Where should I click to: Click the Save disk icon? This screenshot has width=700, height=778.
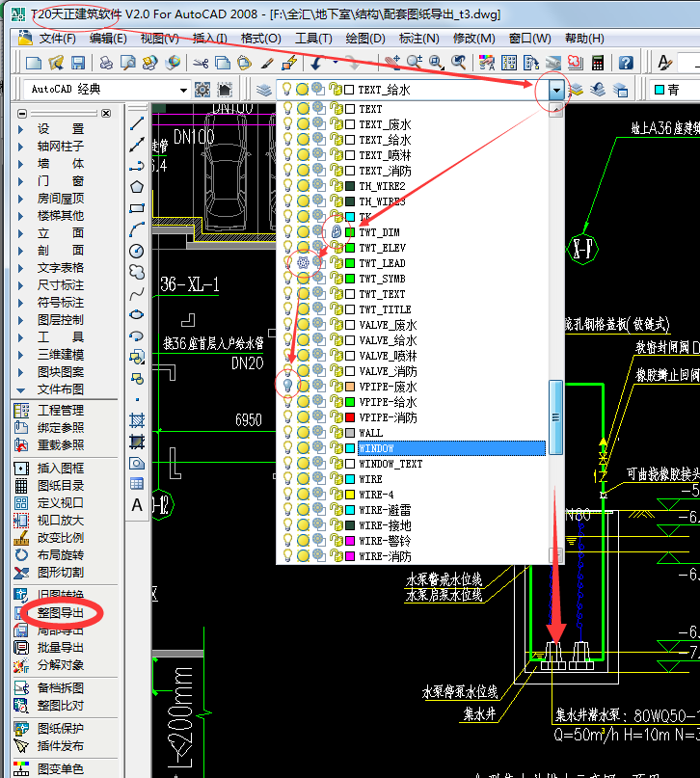tap(78, 63)
